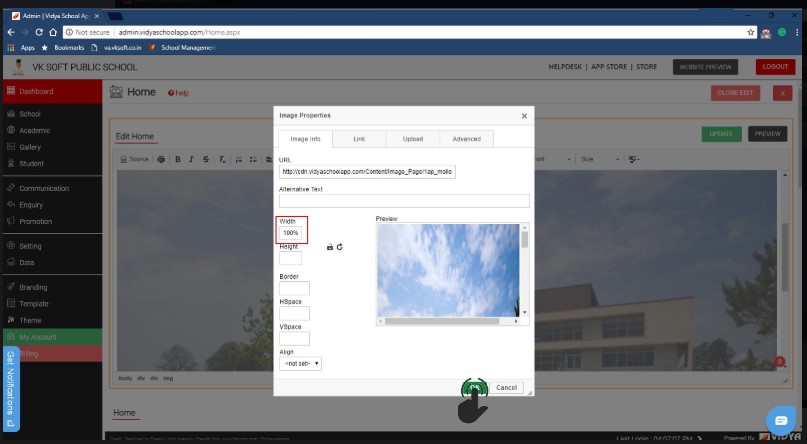Click the VSpace input field
807x444 pixels.
(x=294, y=339)
